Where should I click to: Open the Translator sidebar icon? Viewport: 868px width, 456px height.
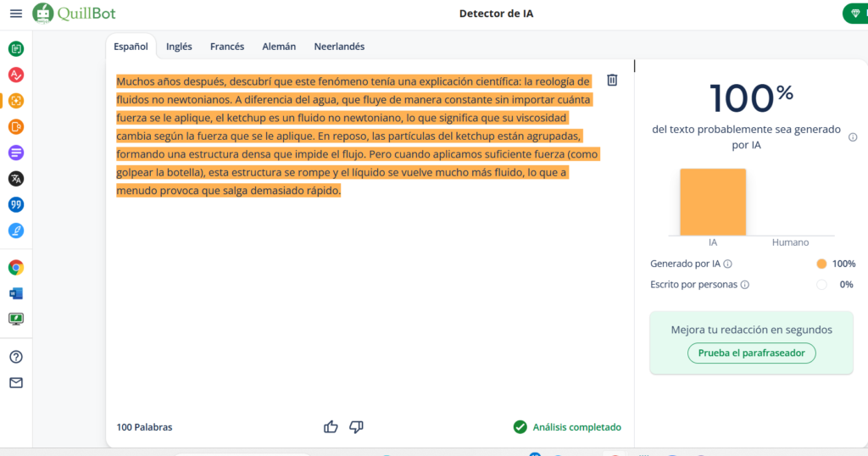click(16, 179)
